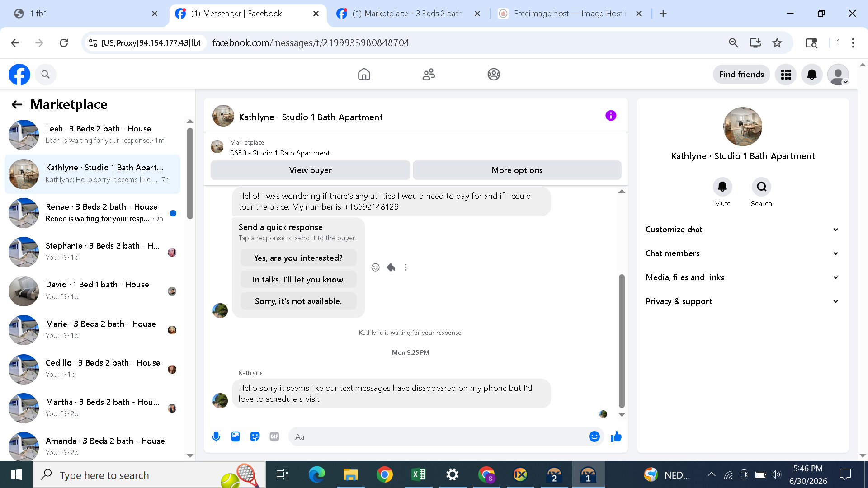Send quick reply 'Sorry, it's not available.'
The image size is (868, 488).
298,301
